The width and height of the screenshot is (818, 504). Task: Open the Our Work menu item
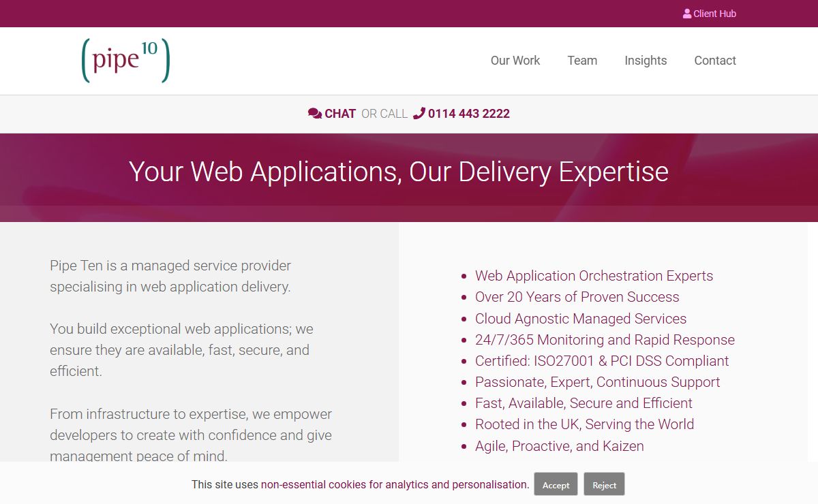[x=515, y=61]
